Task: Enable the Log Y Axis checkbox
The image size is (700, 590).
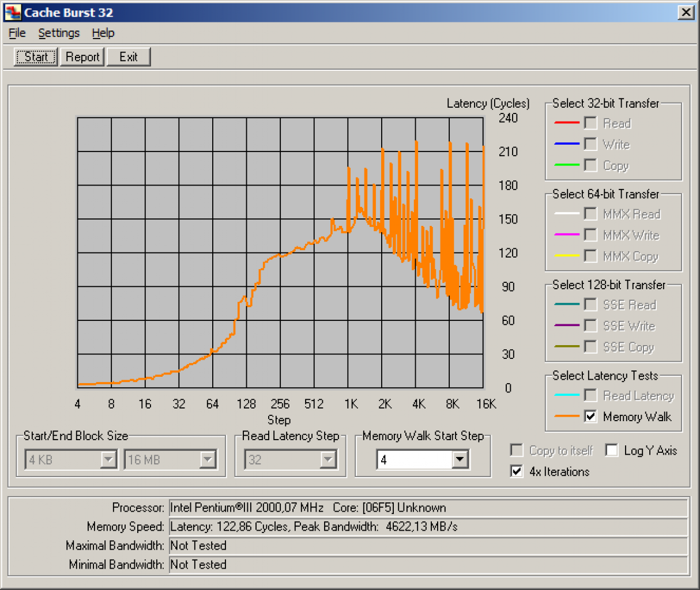Action: 612,450
